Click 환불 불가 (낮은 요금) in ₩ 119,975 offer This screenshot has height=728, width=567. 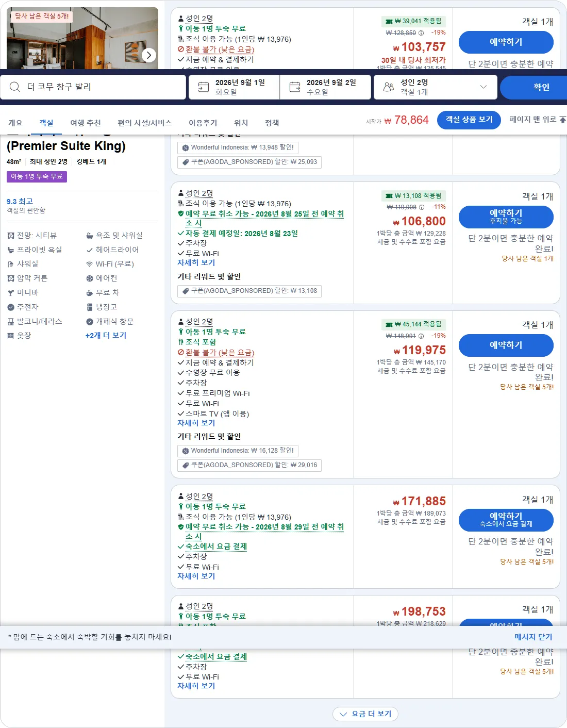coord(220,353)
